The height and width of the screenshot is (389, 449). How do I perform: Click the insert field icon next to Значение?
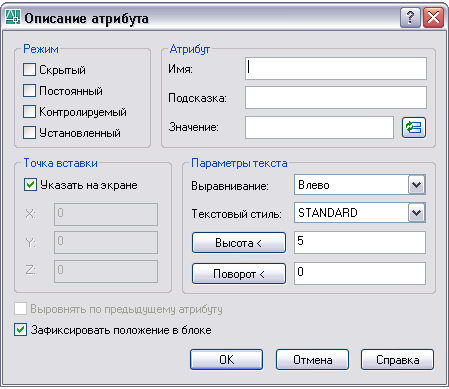point(414,127)
